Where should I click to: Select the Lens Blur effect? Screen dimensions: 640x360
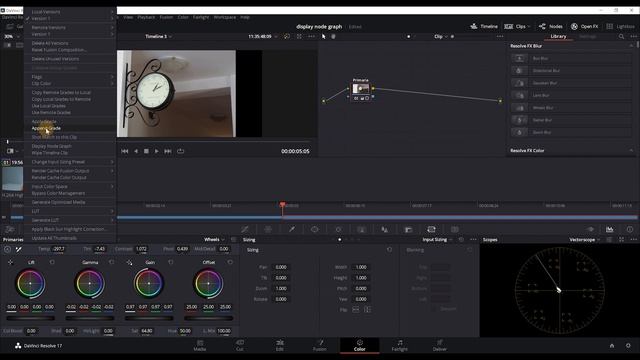pyautogui.click(x=571, y=95)
